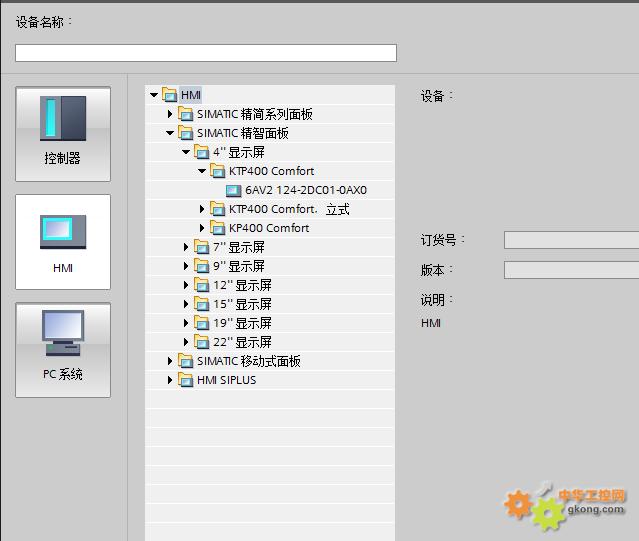This screenshot has width=639, height=541.
Task: Select the HMI root tree label
Action: tap(191, 95)
